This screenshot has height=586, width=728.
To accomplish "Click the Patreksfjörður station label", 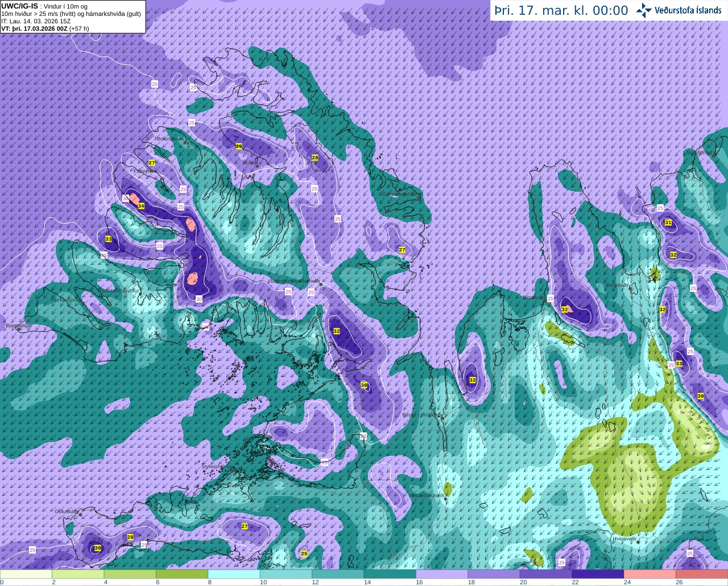I will pos(67,299).
